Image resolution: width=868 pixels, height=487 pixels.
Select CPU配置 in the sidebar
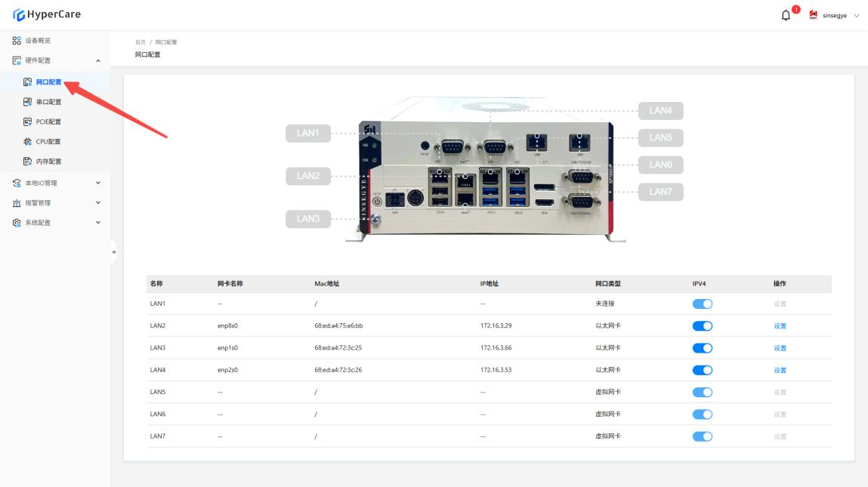55,142
